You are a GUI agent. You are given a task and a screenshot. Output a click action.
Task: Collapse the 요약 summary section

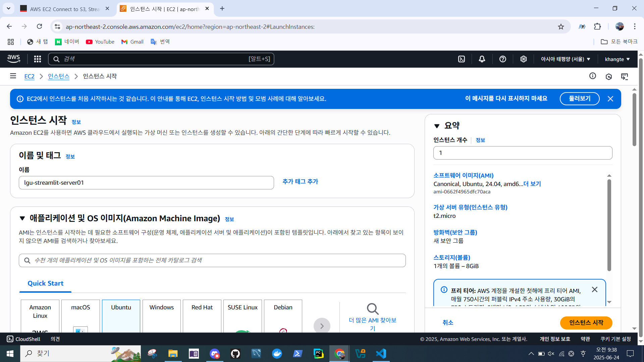click(437, 126)
